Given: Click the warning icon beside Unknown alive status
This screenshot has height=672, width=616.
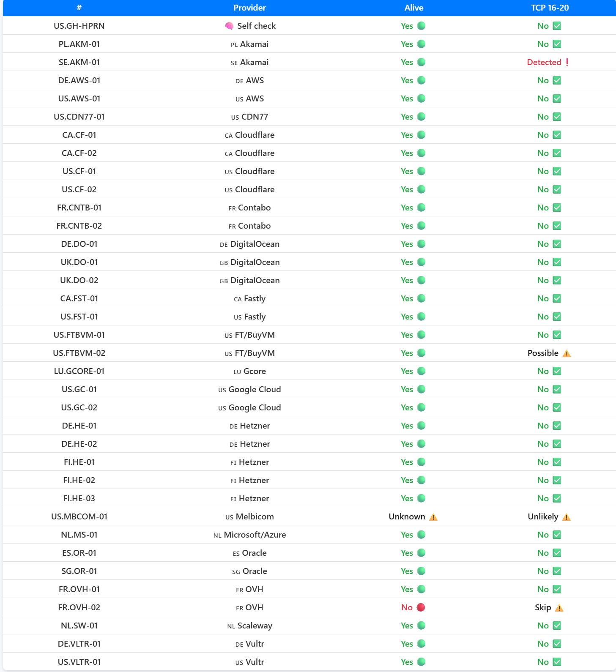Looking at the screenshot, I should coord(433,517).
